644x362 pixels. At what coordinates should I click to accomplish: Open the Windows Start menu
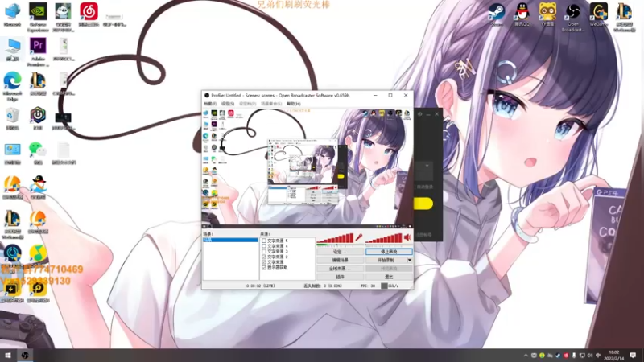click(x=8, y=355)
